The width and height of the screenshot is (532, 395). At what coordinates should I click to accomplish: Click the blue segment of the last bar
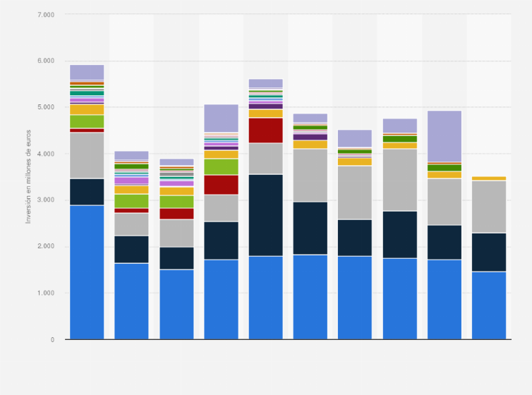tap(488, 305)
